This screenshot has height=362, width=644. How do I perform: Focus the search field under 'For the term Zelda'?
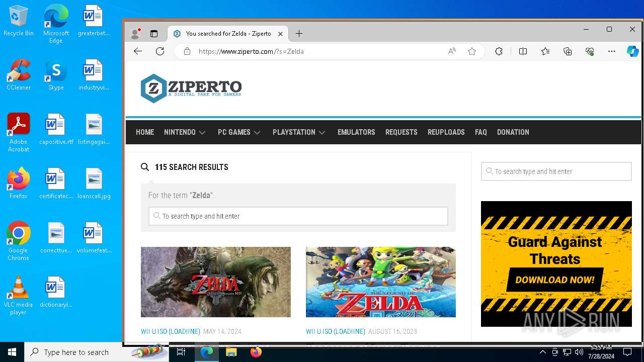tap(298, 216)
